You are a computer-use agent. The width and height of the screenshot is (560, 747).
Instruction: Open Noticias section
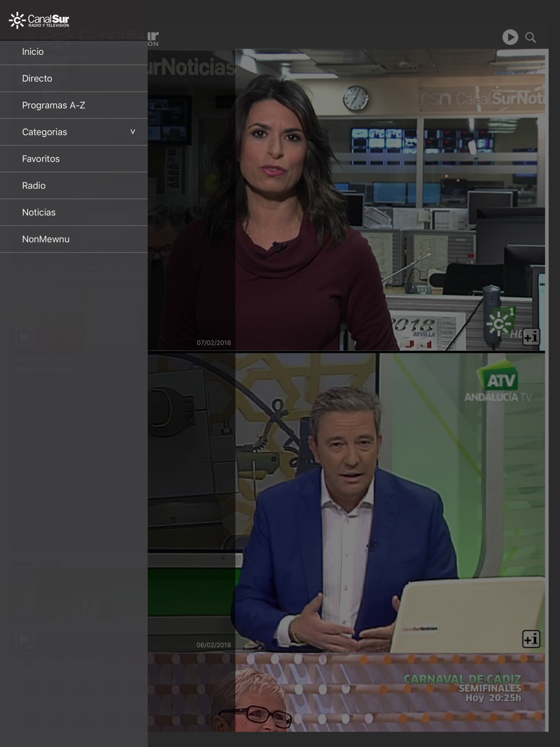(74, 213)
